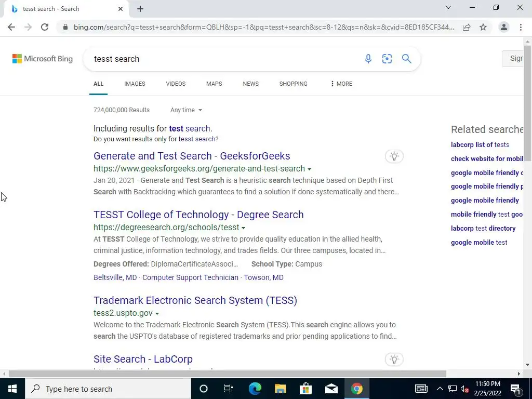The image size is (532, 399).
Task: Launch Microsoft Edge from taskbar
Action: 255,389
